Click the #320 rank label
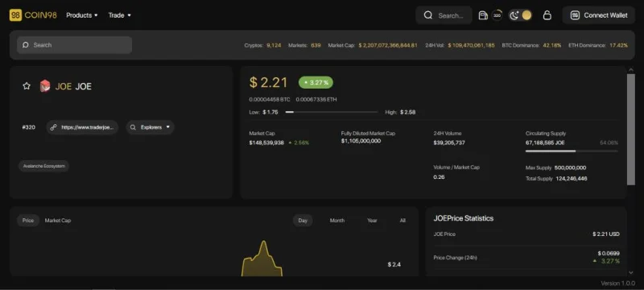The image size is (644, 290). (28, 127)
